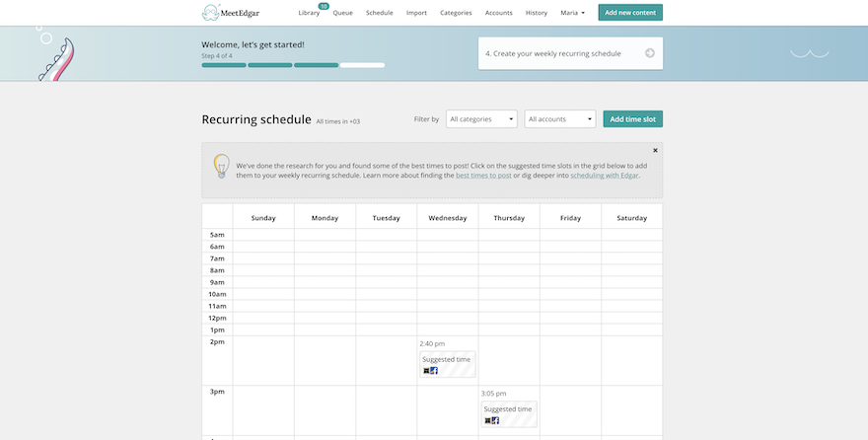This screenshot has width=868, height=440.
Task: Click the MeetEdgar octopus logo
Action: pos(210,12)
